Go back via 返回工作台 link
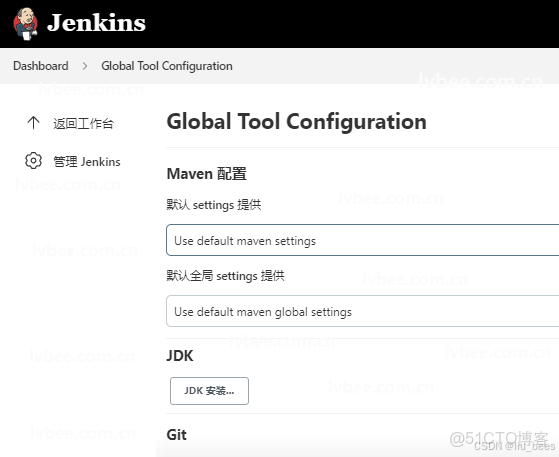The image size is (559, 457). [83, 123]
